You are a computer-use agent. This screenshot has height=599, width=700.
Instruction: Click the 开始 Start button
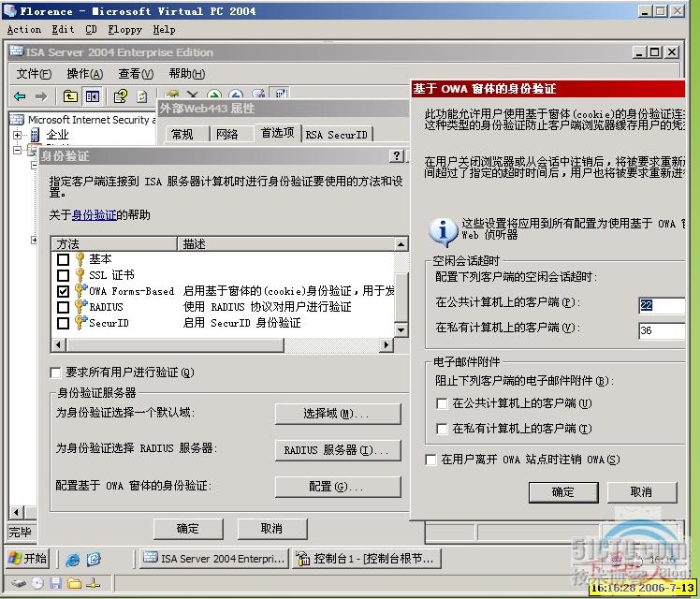click(27, 559)
